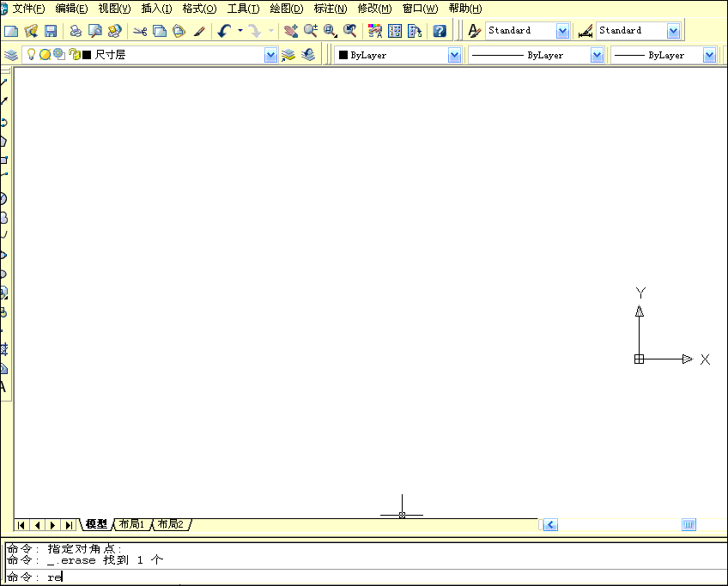This screenshot has width=728, height=586.
Task: Click Make Object's Layer Current icon
Action: pos(288,55)
